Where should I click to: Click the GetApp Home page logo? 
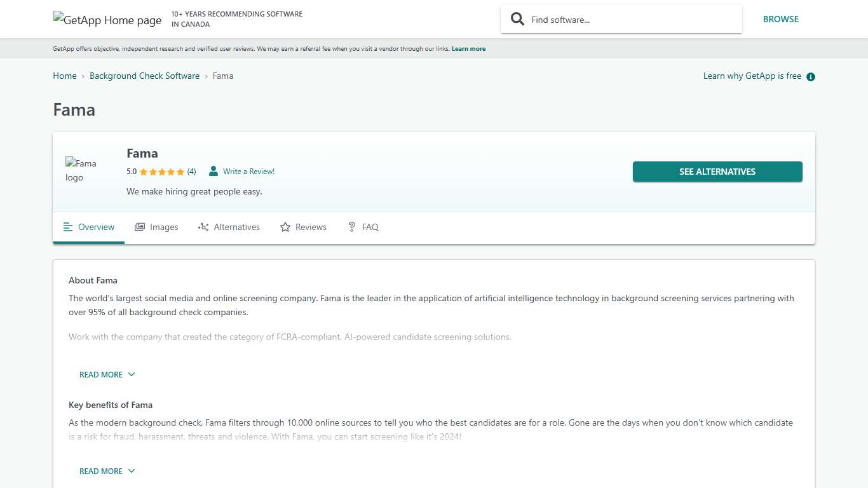click(x=107, y=20)
